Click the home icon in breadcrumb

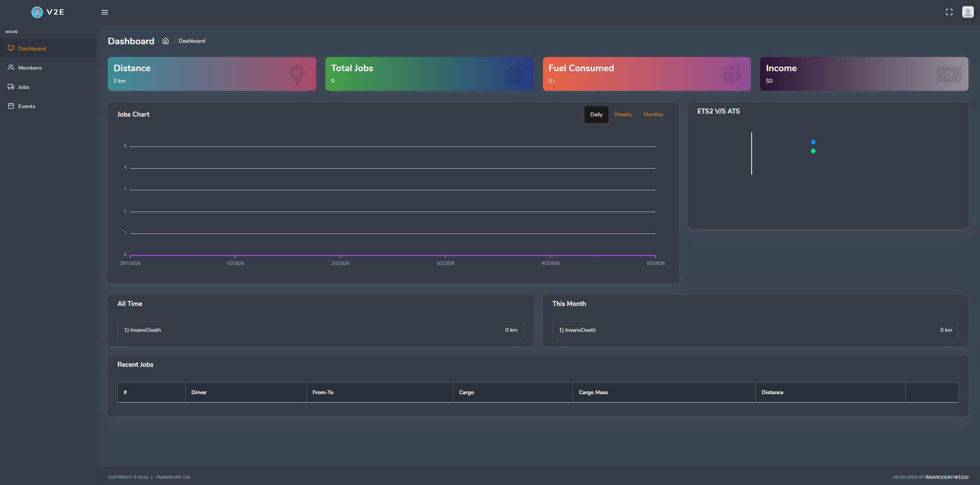click(166, 41)
